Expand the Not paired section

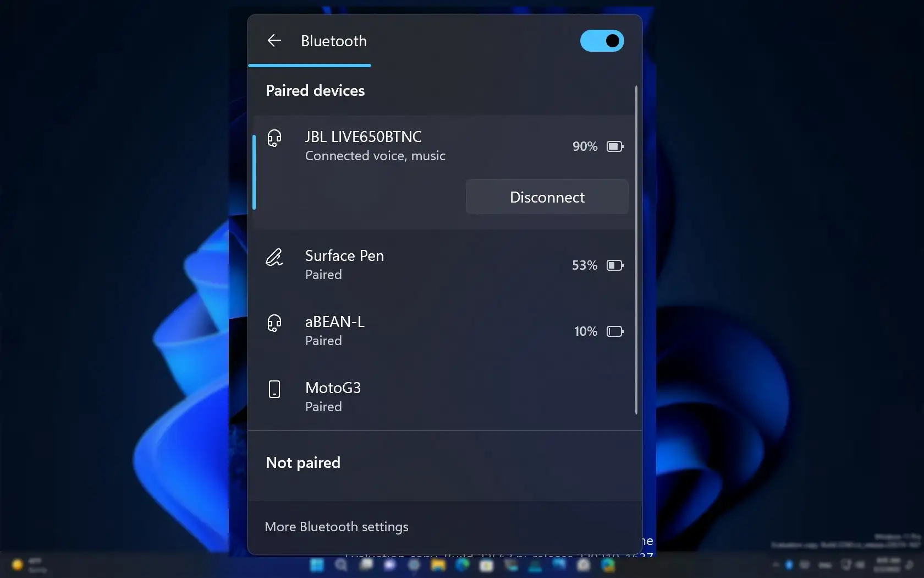coord(302,463)
